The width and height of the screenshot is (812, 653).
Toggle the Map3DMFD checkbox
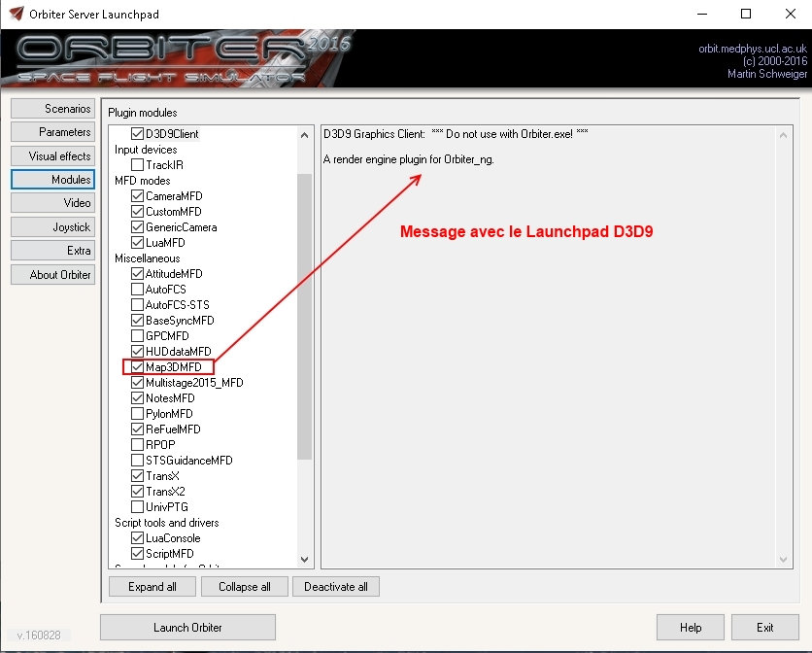tap(137, 367)
